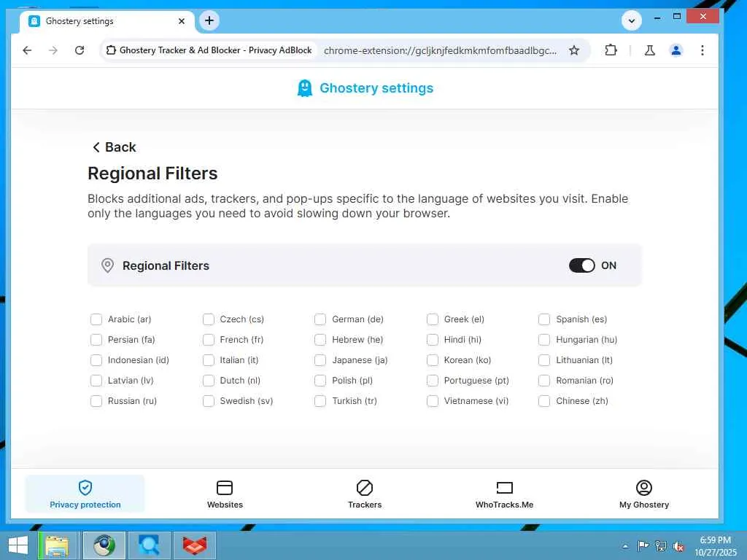The height and width of the screenshot is (560, 747).
Task: Select the Chinese (zh) checkbox
Action: (x=544, y=401)
